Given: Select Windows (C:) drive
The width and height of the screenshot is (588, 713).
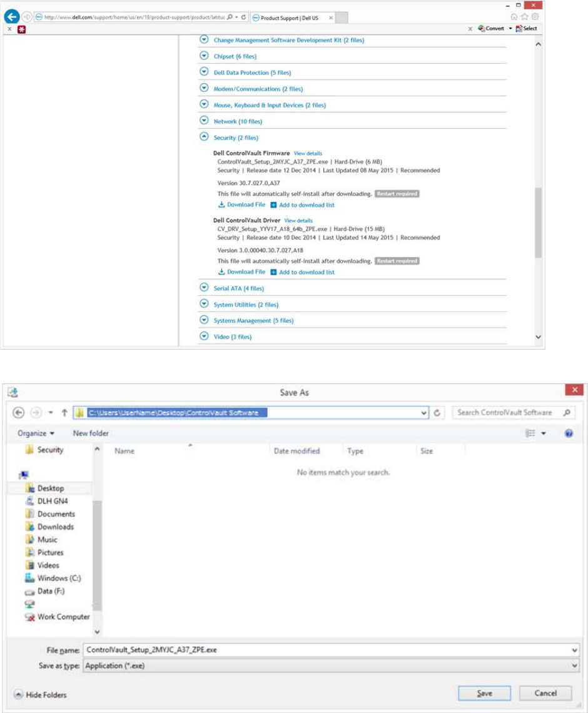Looking at the screenshot, I should click(x=53, y=578).
